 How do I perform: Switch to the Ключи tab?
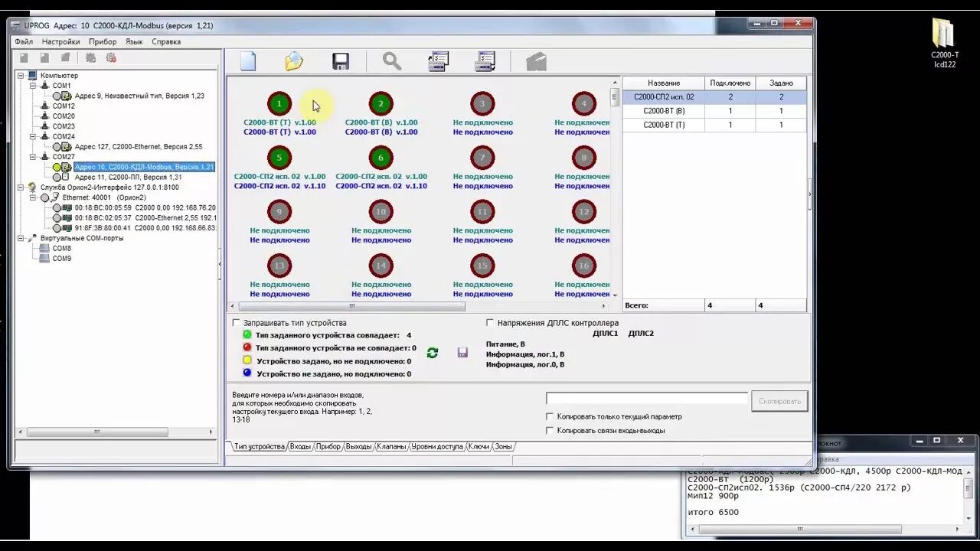click(x=479, y=446)
